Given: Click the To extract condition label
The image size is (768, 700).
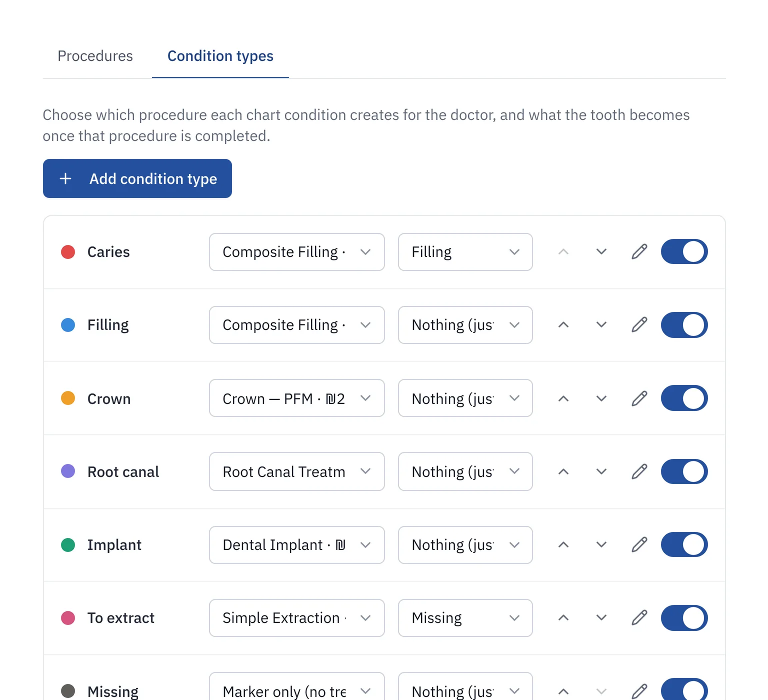Looking at the screenshot, I should pos(121,618).
